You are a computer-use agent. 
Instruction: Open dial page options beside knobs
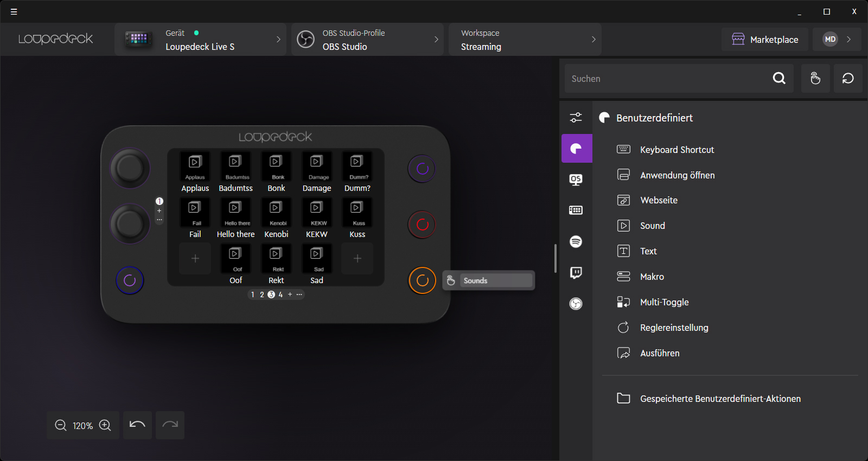(159, 220)
